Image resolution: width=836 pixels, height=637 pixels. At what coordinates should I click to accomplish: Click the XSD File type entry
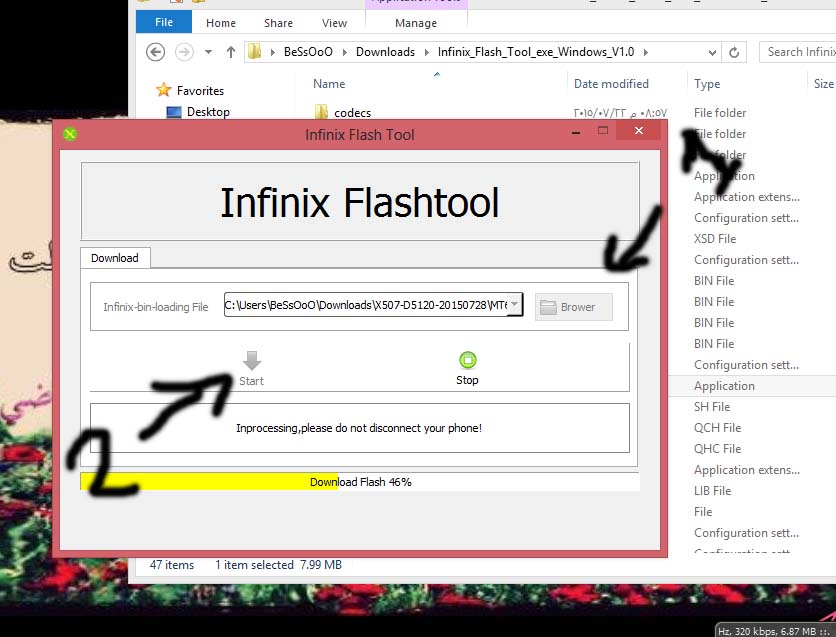point(715,239)
